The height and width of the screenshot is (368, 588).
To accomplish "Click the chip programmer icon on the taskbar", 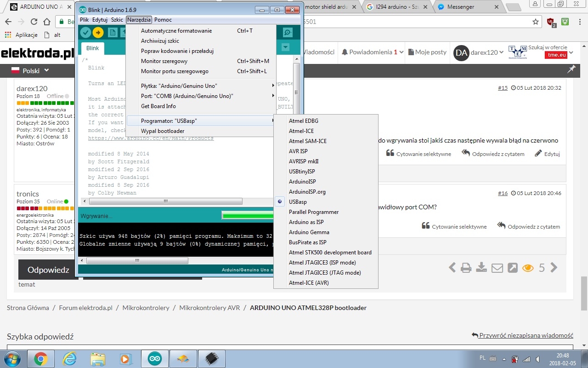I will pos(212,359).
